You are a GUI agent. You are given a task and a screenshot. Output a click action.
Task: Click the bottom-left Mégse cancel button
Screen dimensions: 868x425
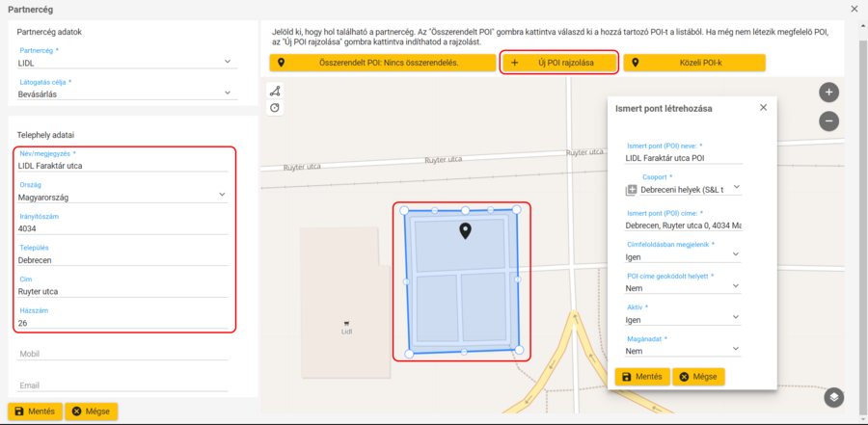91,412
